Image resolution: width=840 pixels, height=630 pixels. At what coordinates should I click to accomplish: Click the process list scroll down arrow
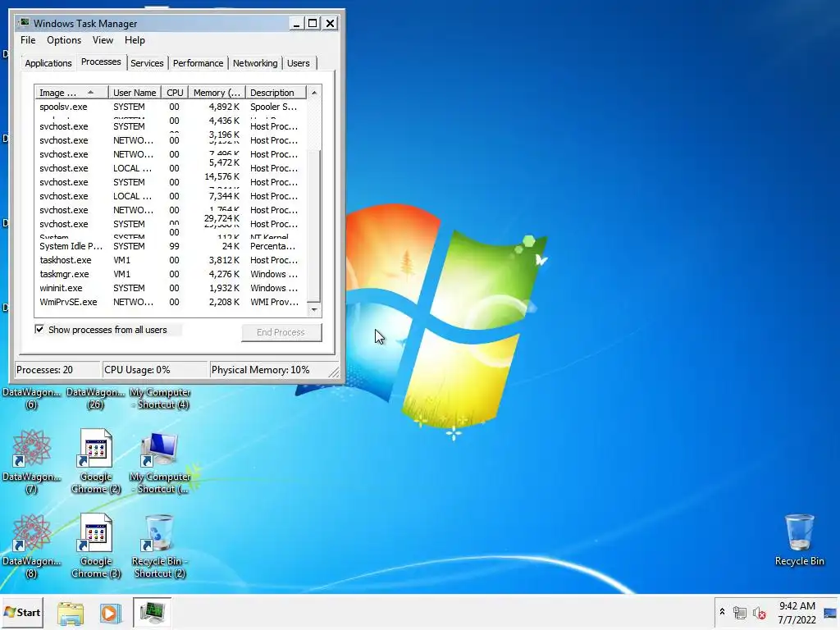314,309
